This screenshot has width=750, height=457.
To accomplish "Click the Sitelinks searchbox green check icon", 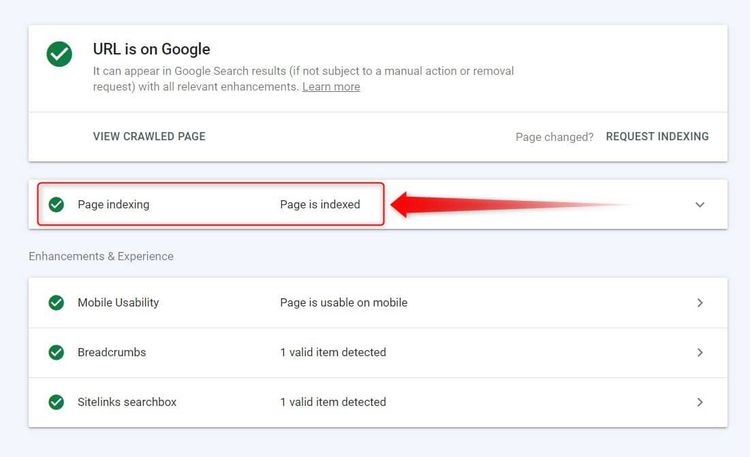I will (x=56, y=402).
